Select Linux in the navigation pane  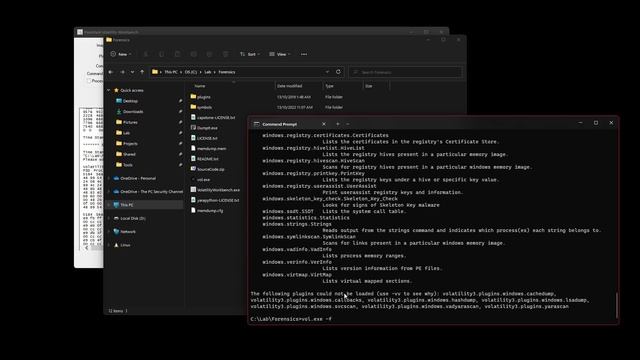click(x=125, y=245)
